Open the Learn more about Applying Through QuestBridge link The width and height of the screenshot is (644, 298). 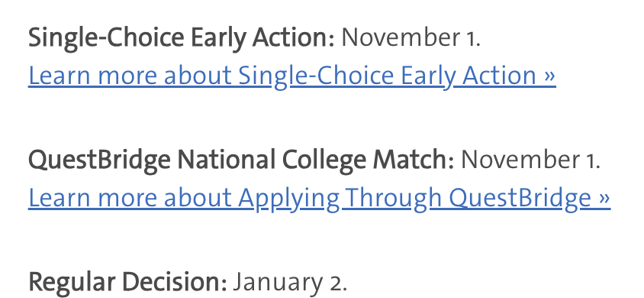319,198
